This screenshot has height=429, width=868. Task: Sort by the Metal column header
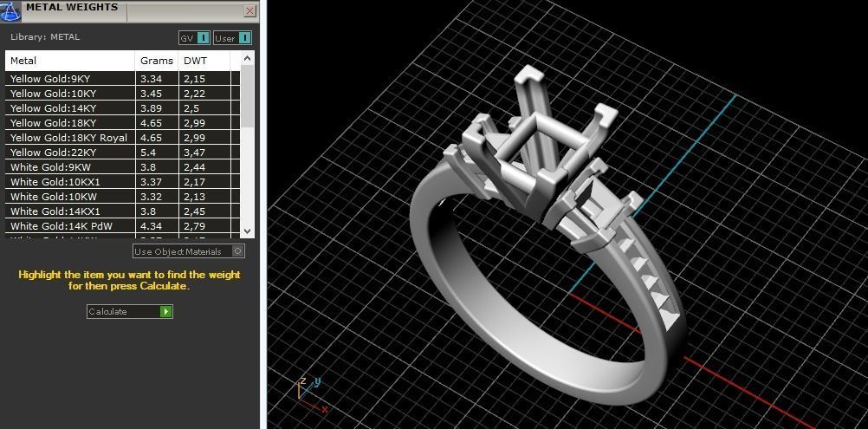[x=70, y=61]
